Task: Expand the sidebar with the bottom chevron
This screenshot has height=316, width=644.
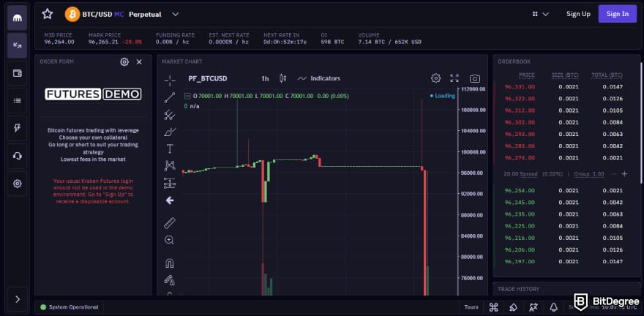Action: [18, 299]
